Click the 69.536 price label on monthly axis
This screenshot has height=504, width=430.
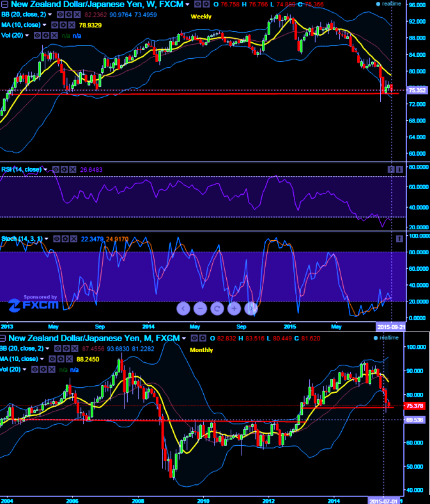click(x=414, y=420)
